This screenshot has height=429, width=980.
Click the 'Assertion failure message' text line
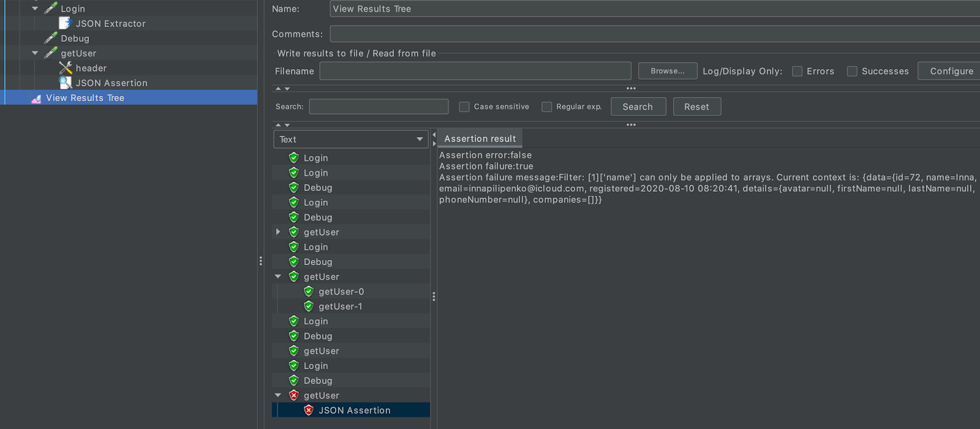pos(708,177)
